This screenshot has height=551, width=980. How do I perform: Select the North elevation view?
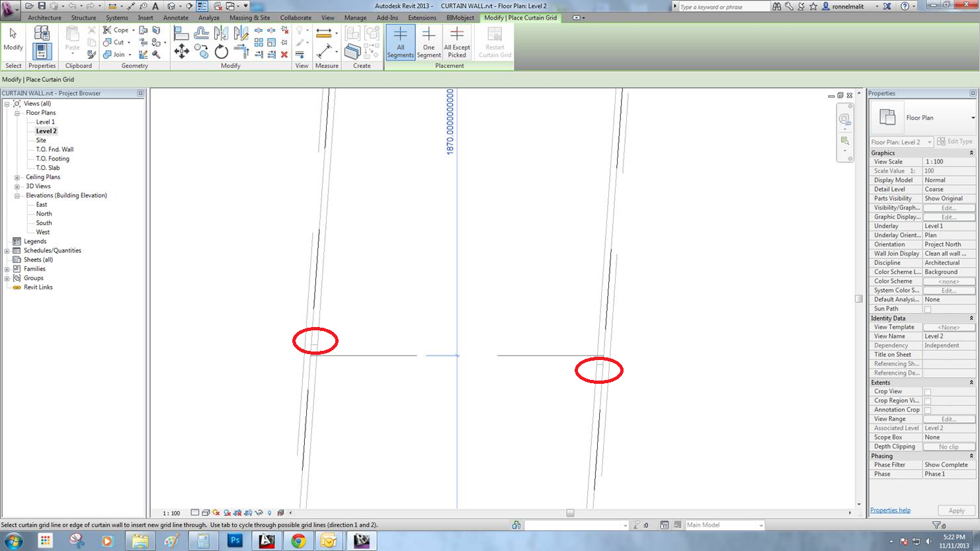tap(44, 214)
